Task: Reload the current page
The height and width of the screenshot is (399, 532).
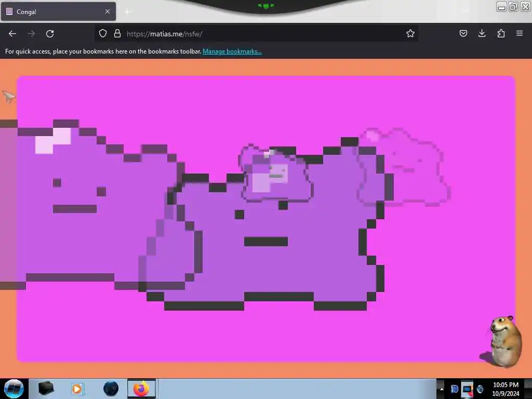Action: point(50,34)
